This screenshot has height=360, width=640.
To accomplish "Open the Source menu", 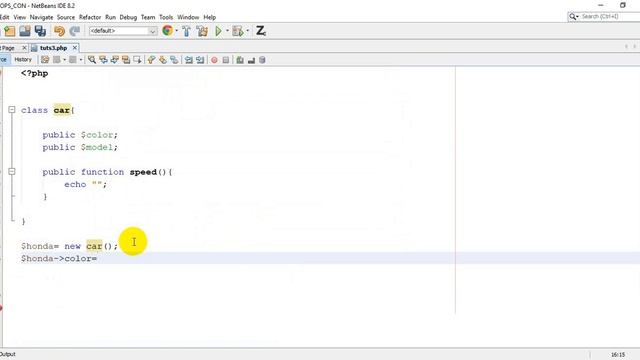I will click(66, 17).
